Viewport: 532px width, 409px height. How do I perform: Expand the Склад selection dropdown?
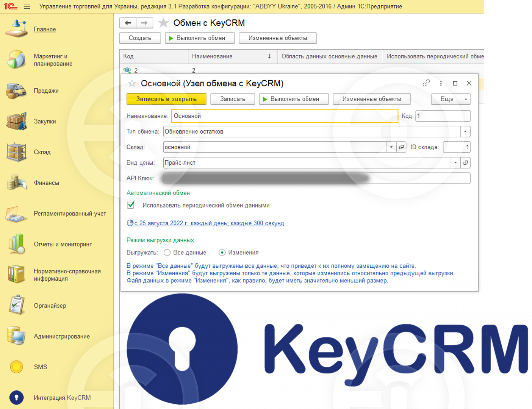point(391,147)
